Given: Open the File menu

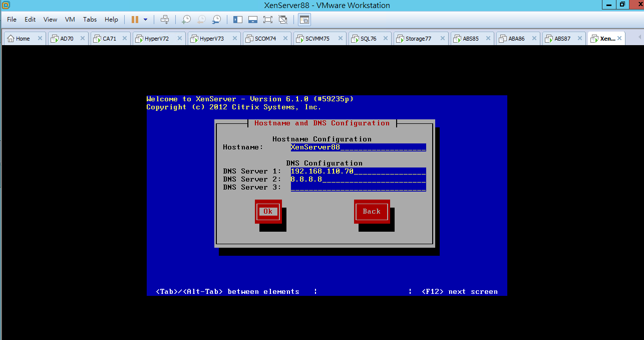Looking at the screenshot, I should [x=12, y=20].
